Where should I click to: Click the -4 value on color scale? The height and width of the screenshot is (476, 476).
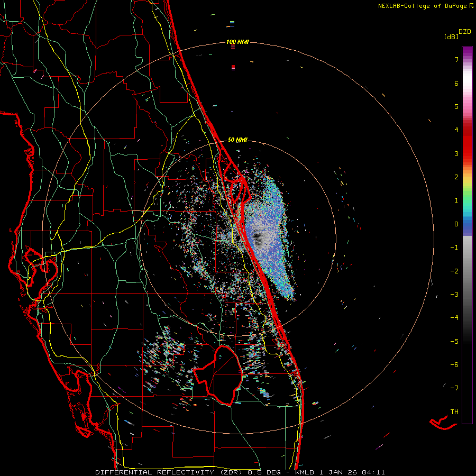454,318
